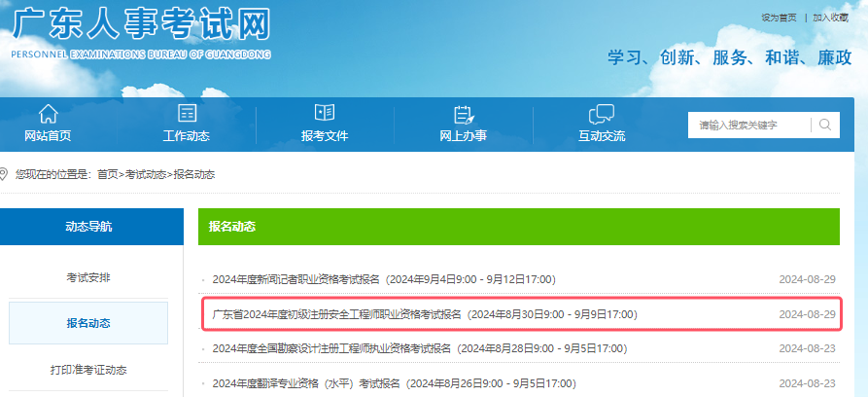Open the 网上办事 menu item

pos(464,136)
